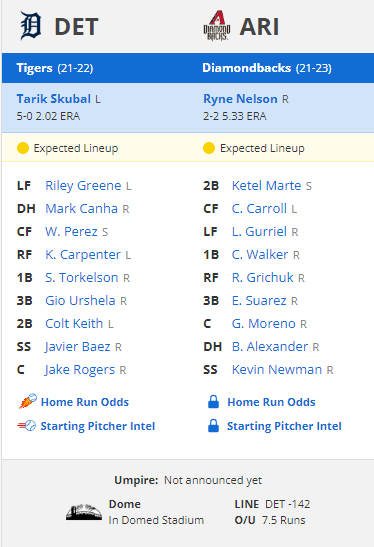
Task: Click the lock icon beside Diamondbacks Home Run Odds
Action: [213, 402]
